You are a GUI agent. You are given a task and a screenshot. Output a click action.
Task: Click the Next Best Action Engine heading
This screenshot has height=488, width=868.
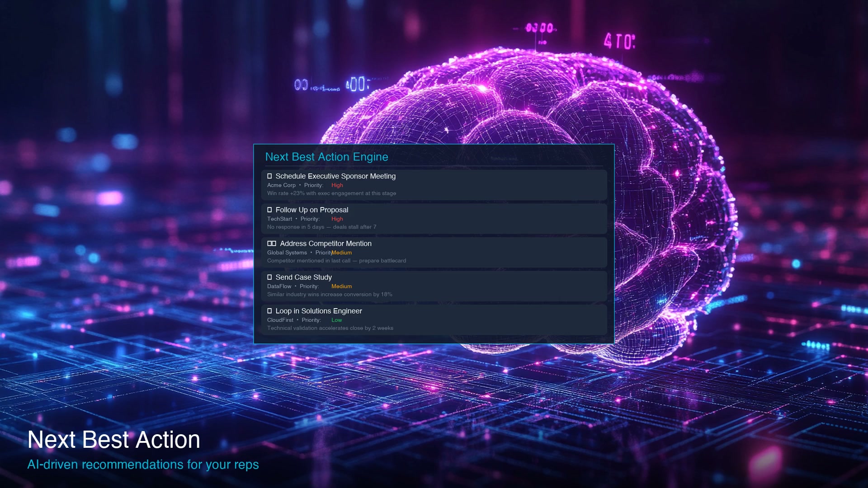pyautogui.click(x=326, y=157)
